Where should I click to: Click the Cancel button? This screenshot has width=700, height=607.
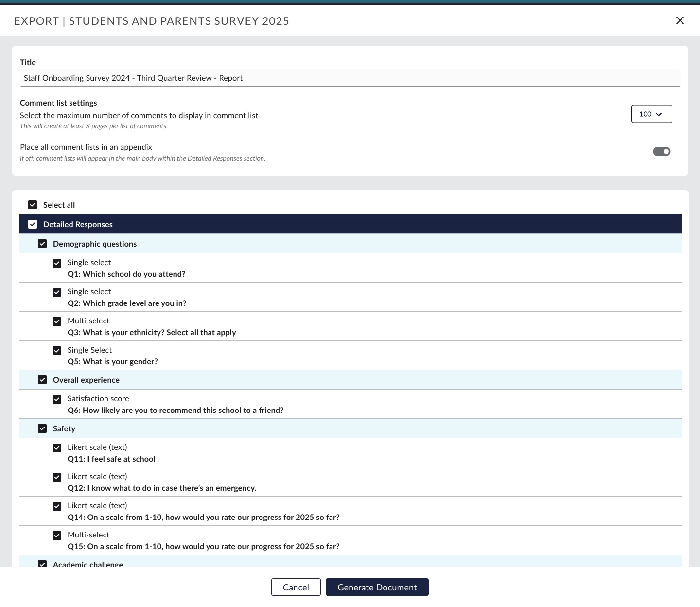296,587
